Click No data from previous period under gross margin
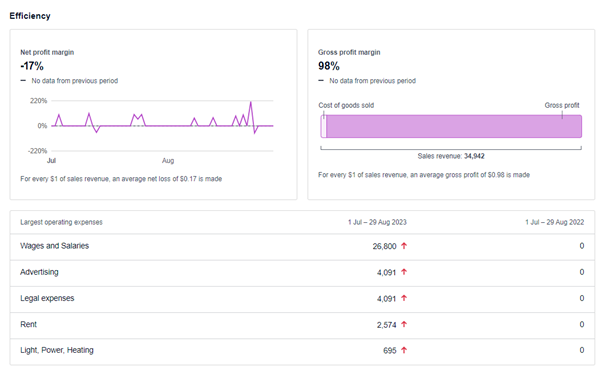The width and height of the screenshot is (602, 371). click(x=372, y=81)
